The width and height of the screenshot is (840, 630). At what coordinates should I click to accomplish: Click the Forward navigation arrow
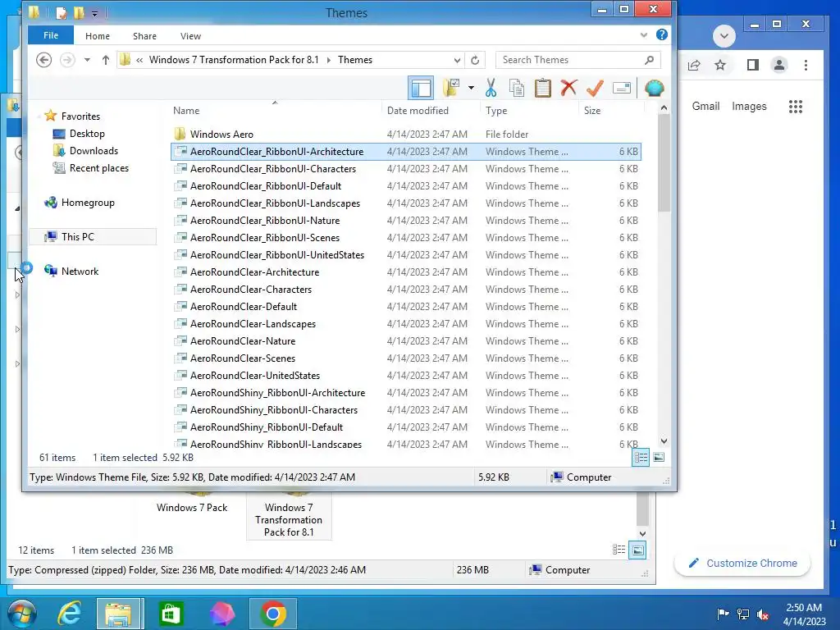(67, 59)
